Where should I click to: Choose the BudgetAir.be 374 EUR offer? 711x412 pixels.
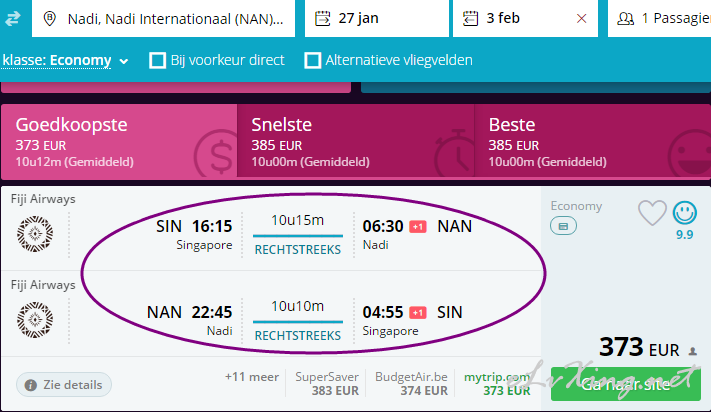click(x=411, y=383)
